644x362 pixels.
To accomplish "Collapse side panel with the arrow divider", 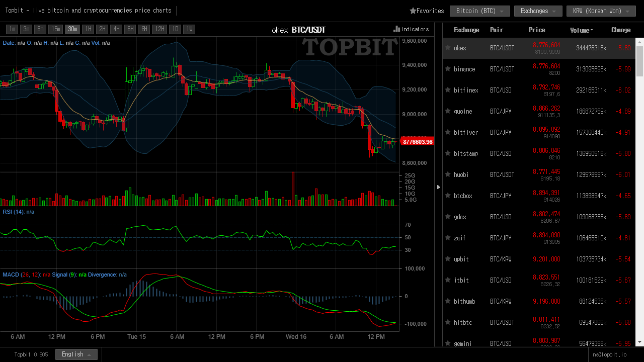I will [438, 187].
